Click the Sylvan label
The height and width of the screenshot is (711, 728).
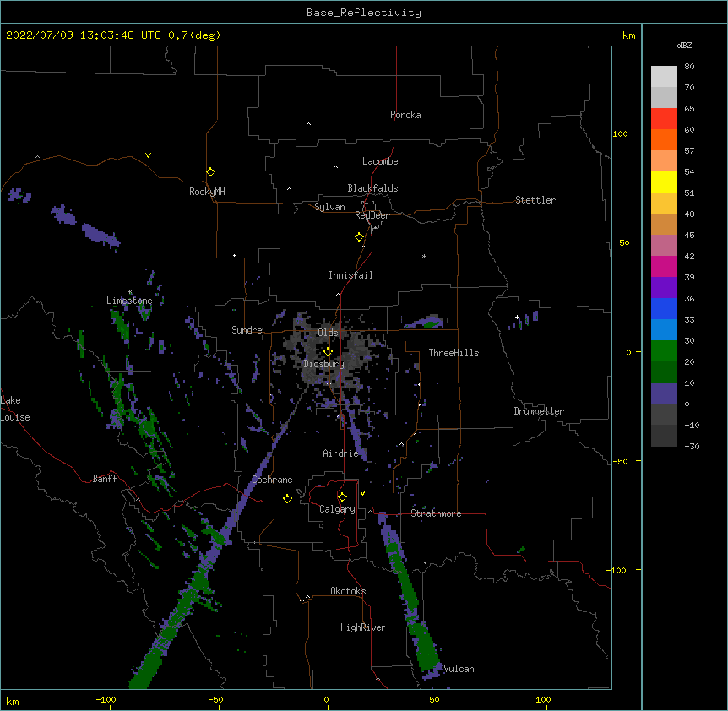tap(329, 207)
